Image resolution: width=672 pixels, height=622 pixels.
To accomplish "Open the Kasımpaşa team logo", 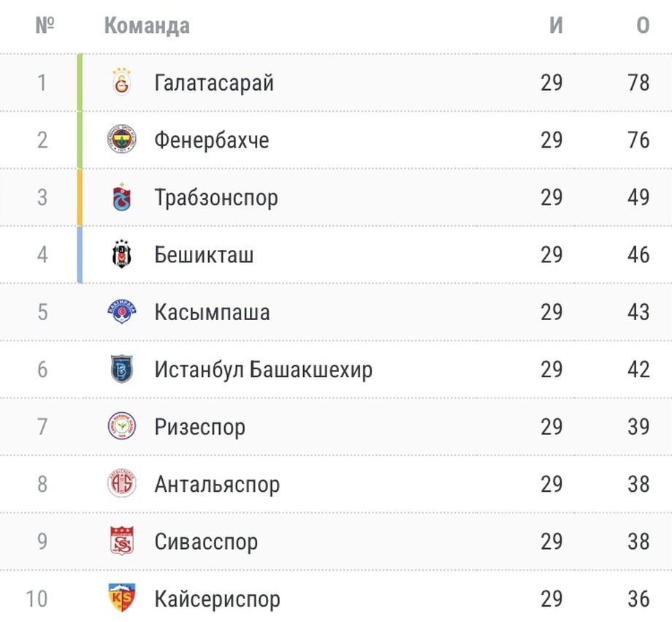I will coord(121,312).
